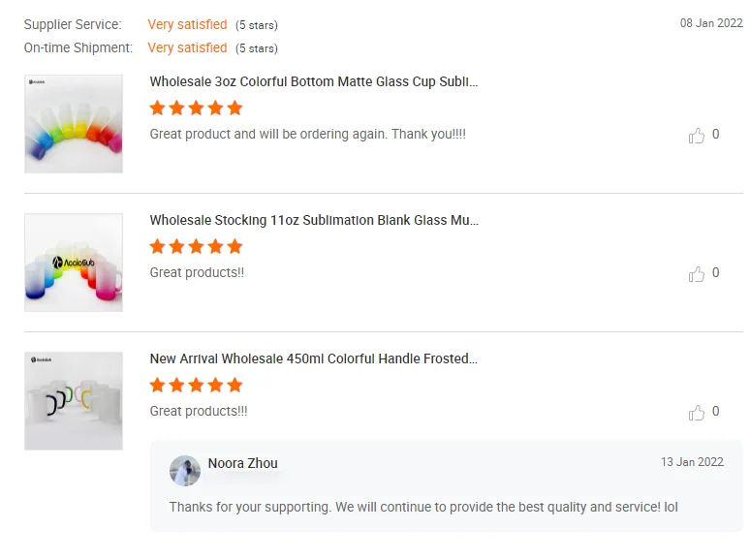This screenshot has width=750, height=560.
Task: Open Wholesale Stocking 11oz Sublimation Blank Glass link
Action: tap(314, 221)
